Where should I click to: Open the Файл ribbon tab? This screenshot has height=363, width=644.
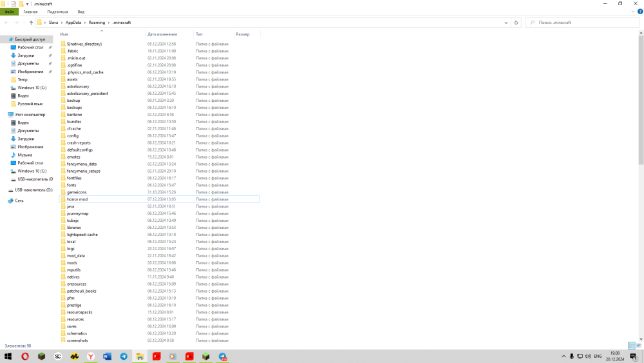click(x=9, y=12)
